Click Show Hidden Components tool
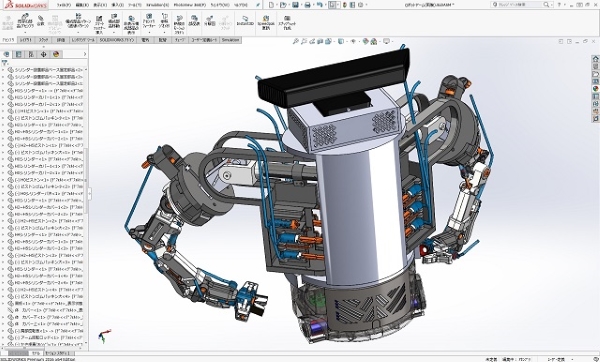Viewport: 600px width, 362px height. [131, 24]
